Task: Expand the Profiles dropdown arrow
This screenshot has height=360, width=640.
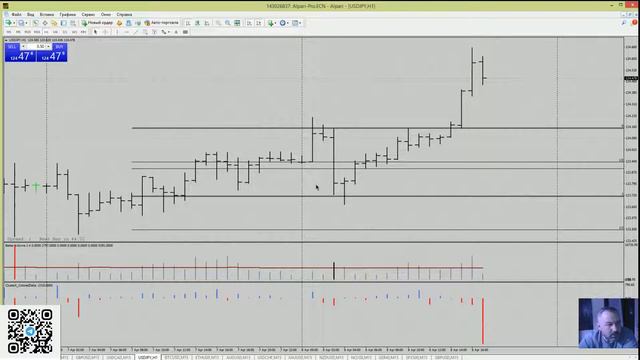Action: (26, 23)
